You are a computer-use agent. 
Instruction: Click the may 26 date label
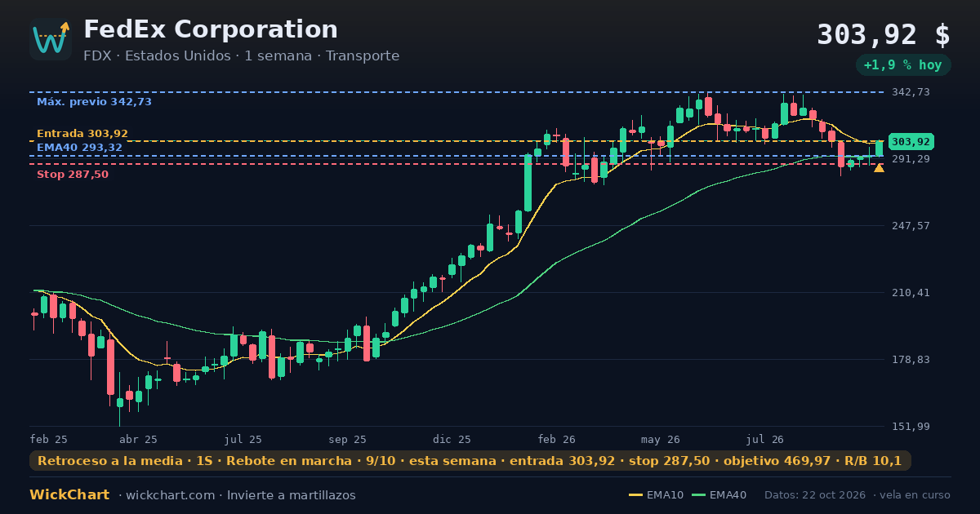tap(661, 439)
